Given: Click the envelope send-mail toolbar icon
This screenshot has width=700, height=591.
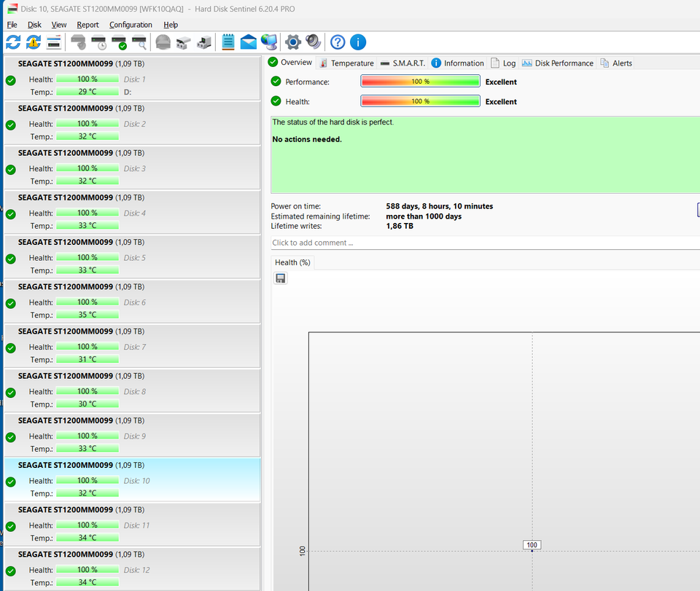Looking at the screenshot, I should tap(249, 42).
